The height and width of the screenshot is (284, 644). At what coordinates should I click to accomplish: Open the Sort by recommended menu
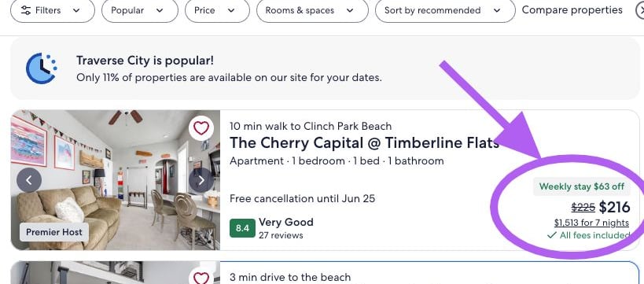pos(445,10)
